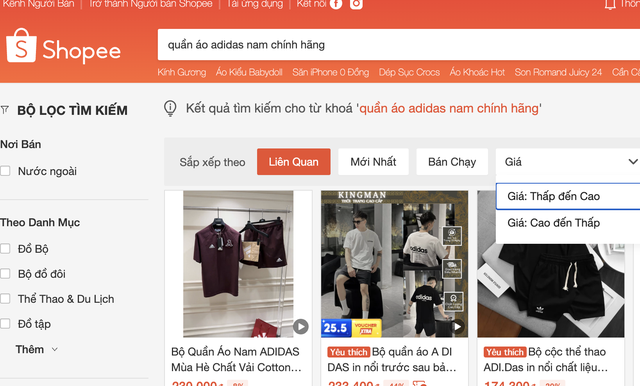640x386 pixels.
Task: Click the Săn iPhone 0 Đồng suggestion
Action: [x=331, y=72]
